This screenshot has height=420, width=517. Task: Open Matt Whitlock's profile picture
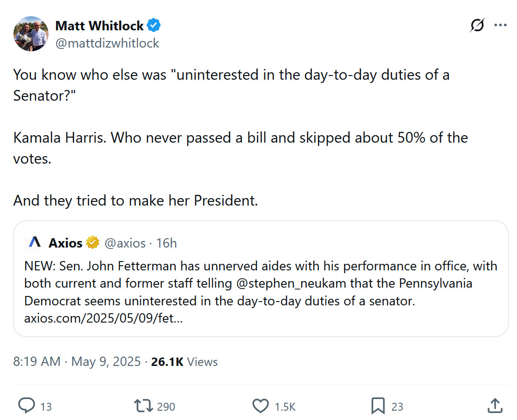31,34
